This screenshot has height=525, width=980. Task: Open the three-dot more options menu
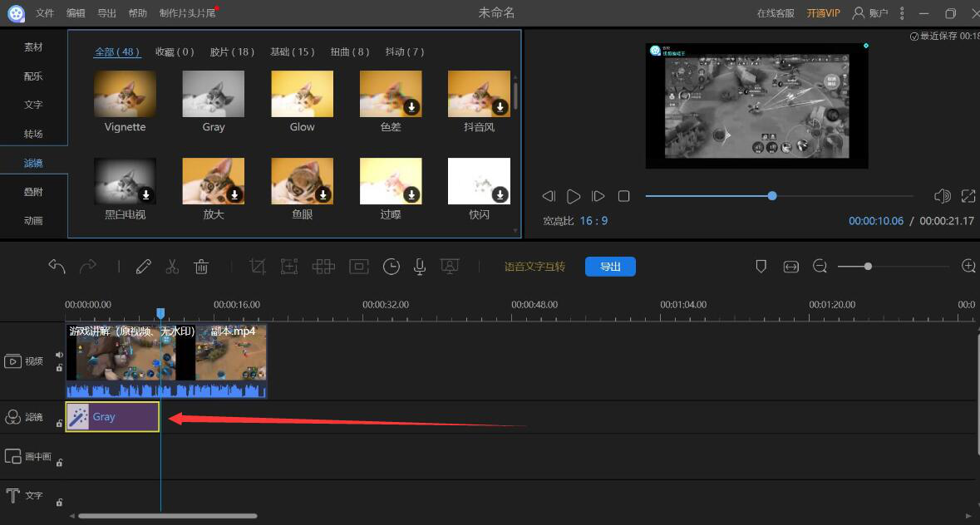[902, 13]
